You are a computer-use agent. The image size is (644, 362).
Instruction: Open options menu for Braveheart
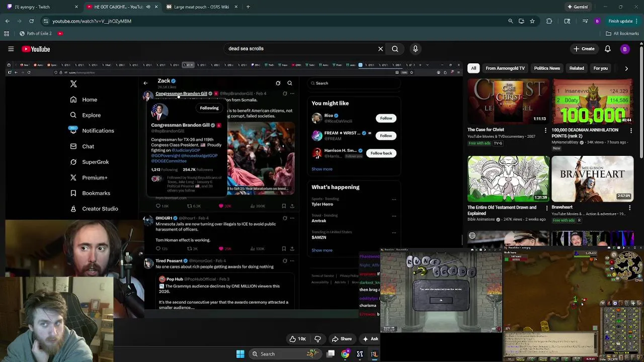[630, 208]
